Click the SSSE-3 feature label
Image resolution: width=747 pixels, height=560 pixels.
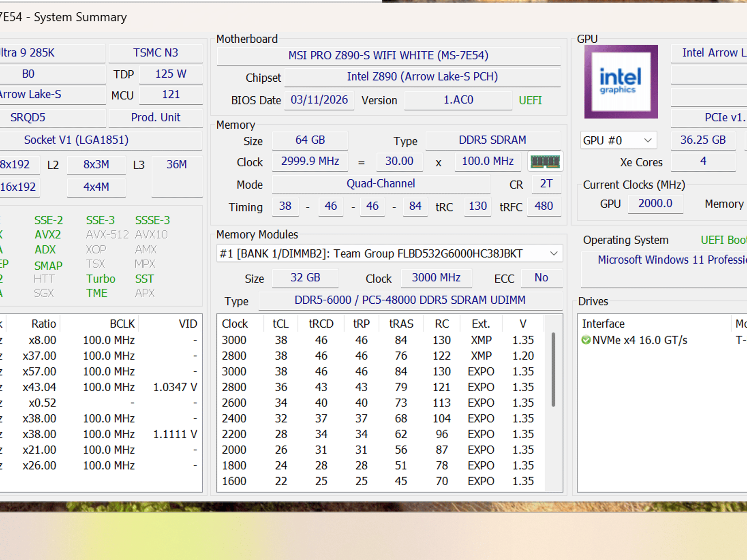pos(152,221)
